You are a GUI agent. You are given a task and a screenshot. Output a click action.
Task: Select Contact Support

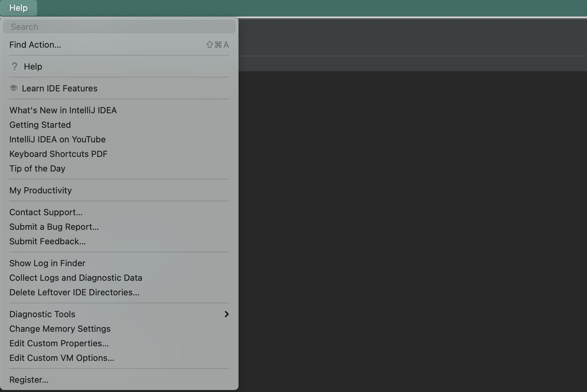point(46,212)
